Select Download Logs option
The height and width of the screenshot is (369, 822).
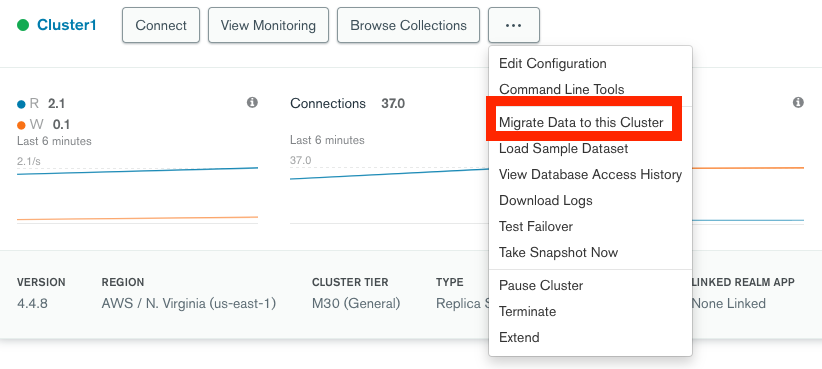[x=546, y=201]
